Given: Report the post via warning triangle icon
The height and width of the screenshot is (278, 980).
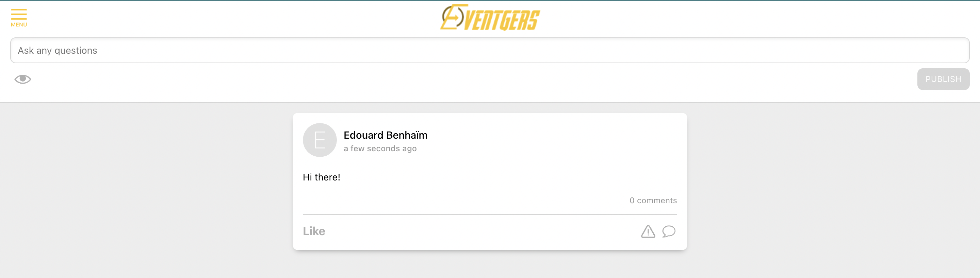Looking at the screenshot, I should pos(648,231).
